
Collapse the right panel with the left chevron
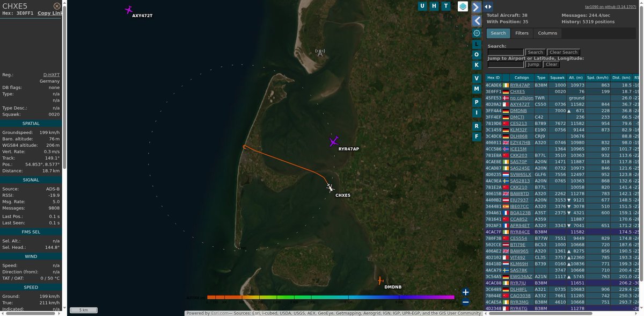pos(478,20)
